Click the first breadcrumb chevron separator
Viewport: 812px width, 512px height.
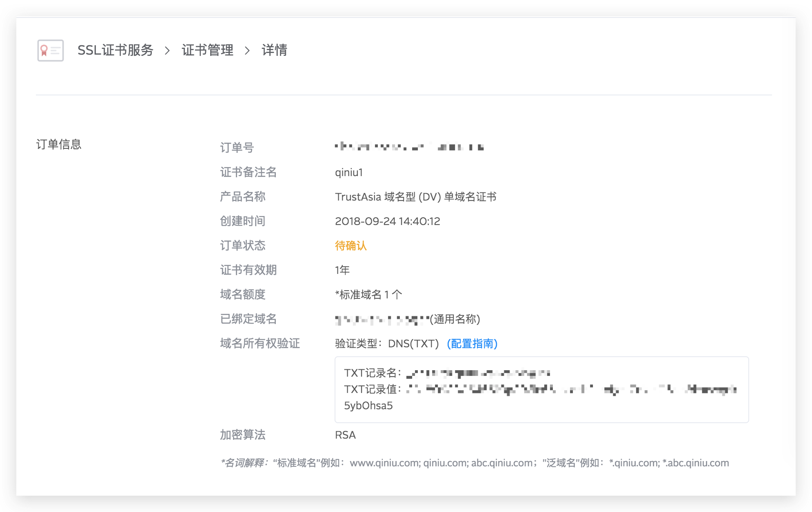pyautogui.click(x=167, y=51)
